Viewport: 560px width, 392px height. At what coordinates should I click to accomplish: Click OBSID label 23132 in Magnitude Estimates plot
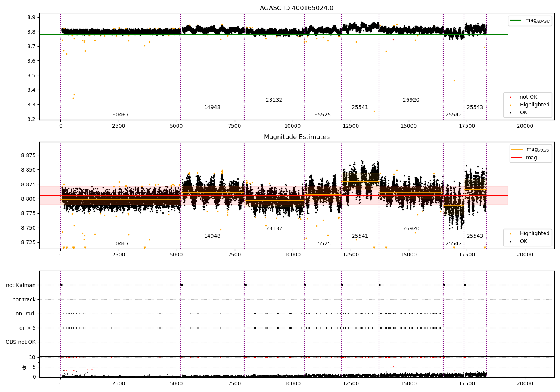(274, 229)
